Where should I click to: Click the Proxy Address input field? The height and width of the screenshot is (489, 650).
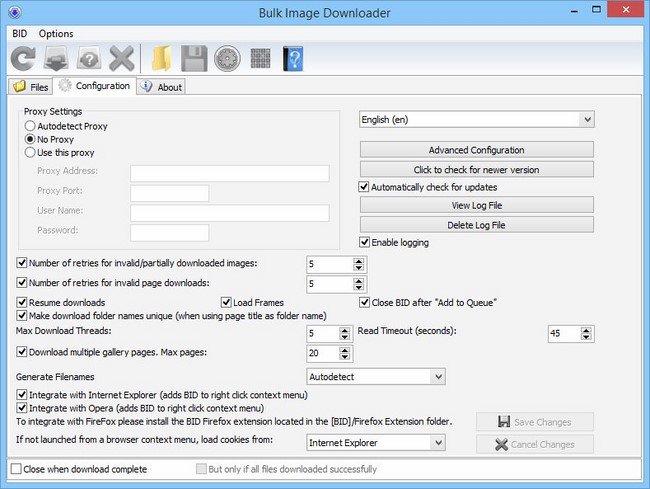[x=230, y=173]
